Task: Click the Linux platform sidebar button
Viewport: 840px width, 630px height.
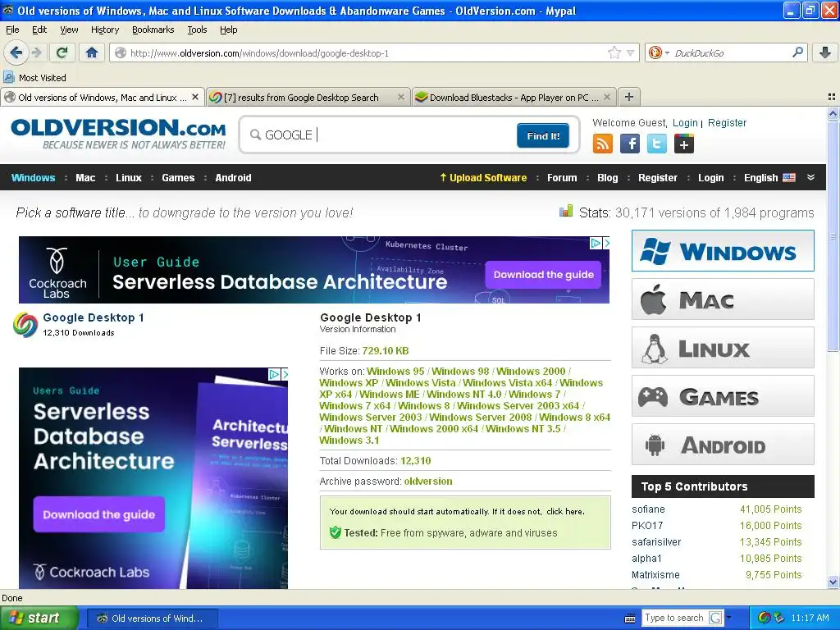Action: [x=723, y=348]
